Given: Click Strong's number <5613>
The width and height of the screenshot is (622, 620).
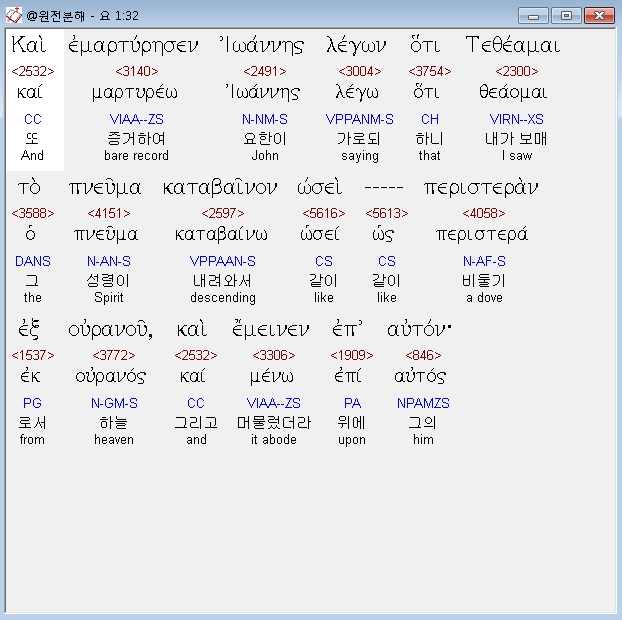Looking at the screenshot, I should [387, 213].
